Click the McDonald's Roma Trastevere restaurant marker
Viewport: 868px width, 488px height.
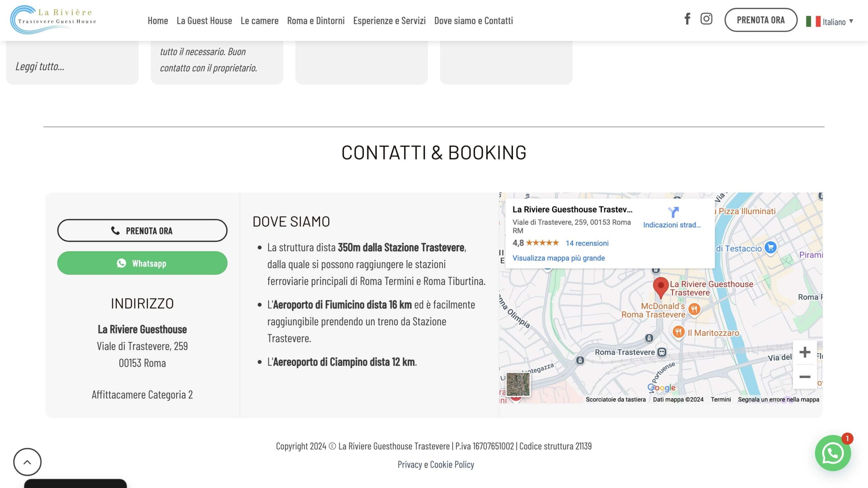pyautogui.click(x=694, y=309)
